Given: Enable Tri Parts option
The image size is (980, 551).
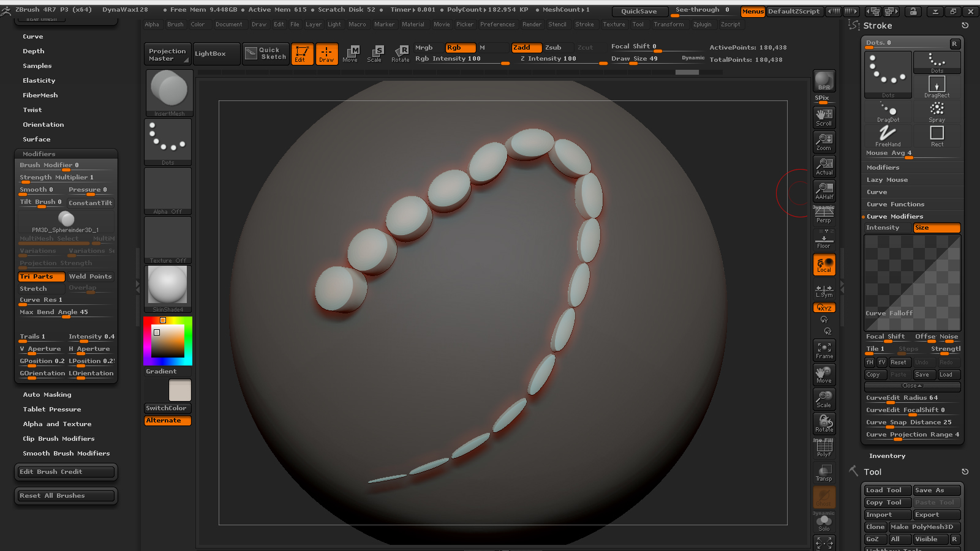Looking at the screenshot, I should point(42,277).
